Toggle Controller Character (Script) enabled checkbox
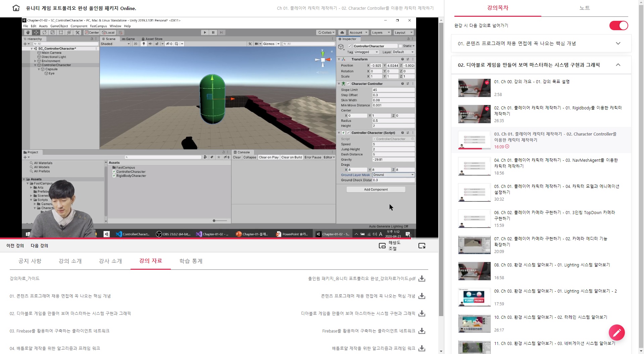The width and height of the screenshot is (644, 354). [x=348, y=133]
